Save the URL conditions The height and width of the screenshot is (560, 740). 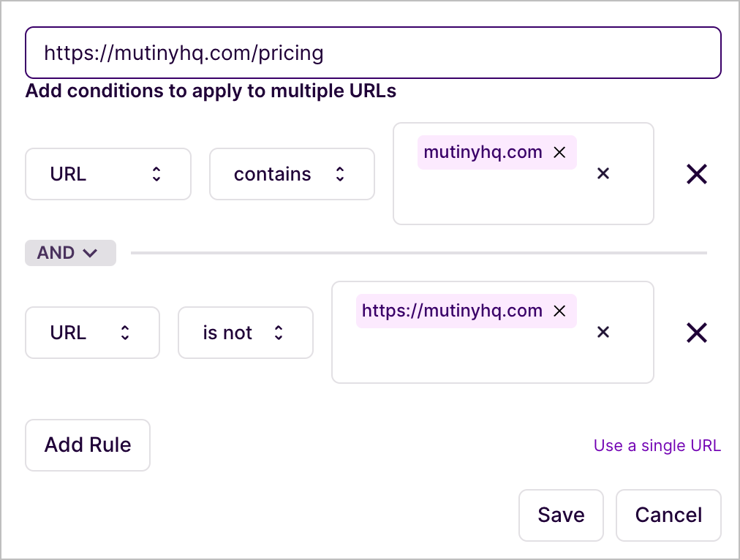(x=561, y=515)
